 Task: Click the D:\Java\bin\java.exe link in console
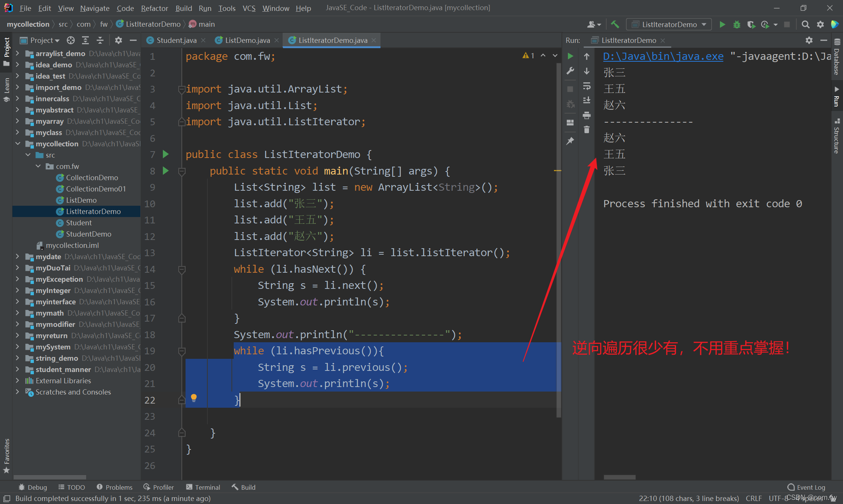(x=663, y=56)
